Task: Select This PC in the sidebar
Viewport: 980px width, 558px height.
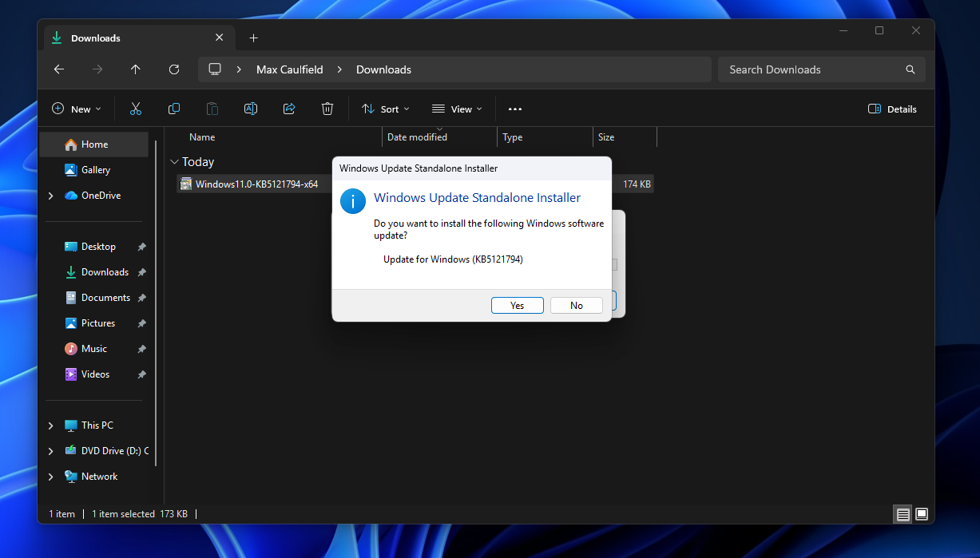Action: pos(94,425)
